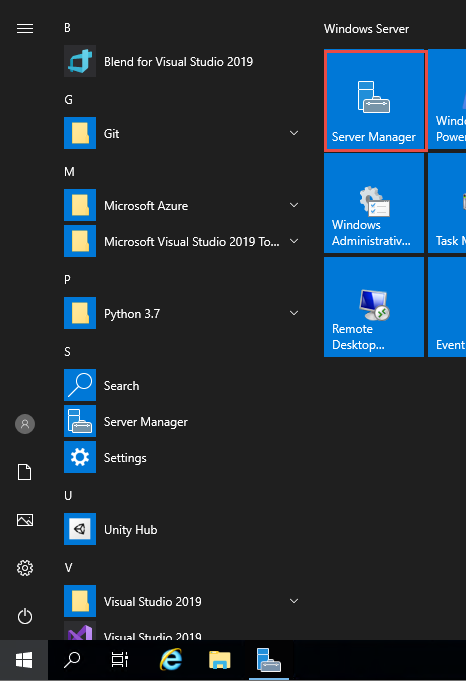Viewport: 466px width, 681px height.
Task: Launch the Unity Hub icon
Action: tap(80, 529)
